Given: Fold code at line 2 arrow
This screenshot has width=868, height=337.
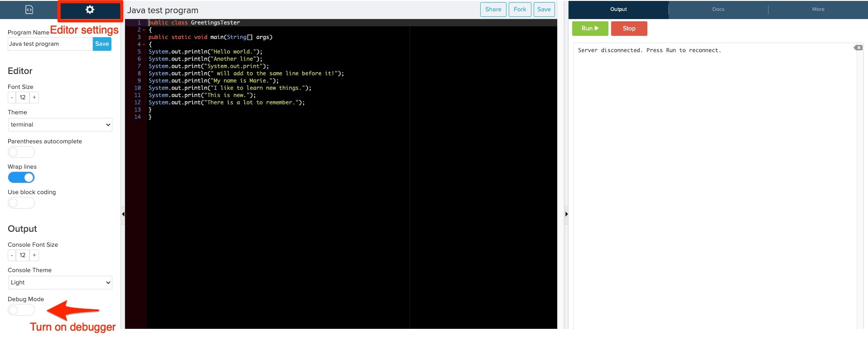Looking at the screenshot, I should point(144,30).
